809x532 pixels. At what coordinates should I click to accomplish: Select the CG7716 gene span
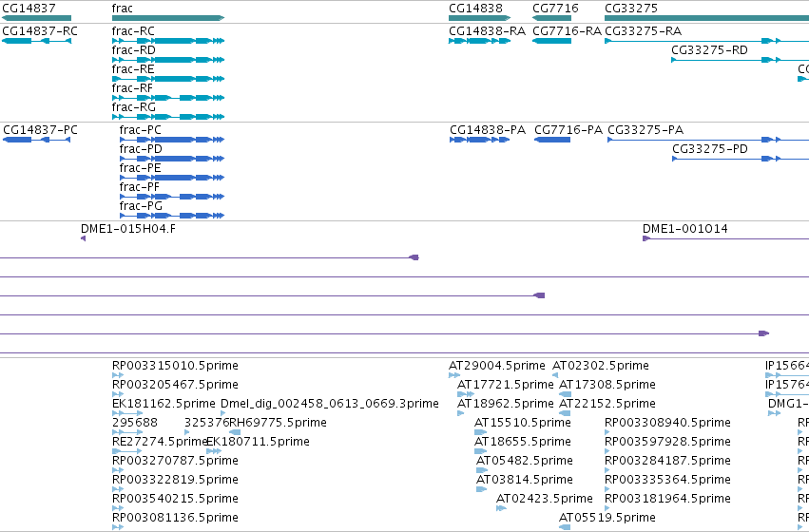tap(551, 18)
